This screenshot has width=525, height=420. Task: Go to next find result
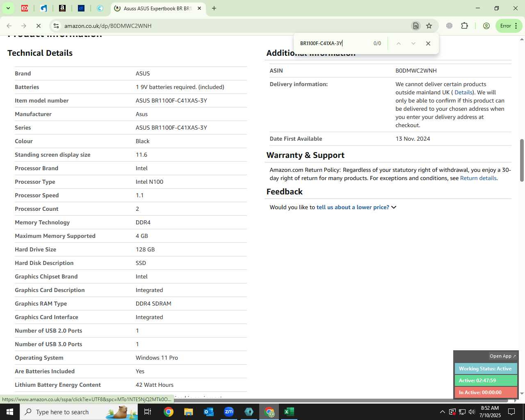click(413, 43)
